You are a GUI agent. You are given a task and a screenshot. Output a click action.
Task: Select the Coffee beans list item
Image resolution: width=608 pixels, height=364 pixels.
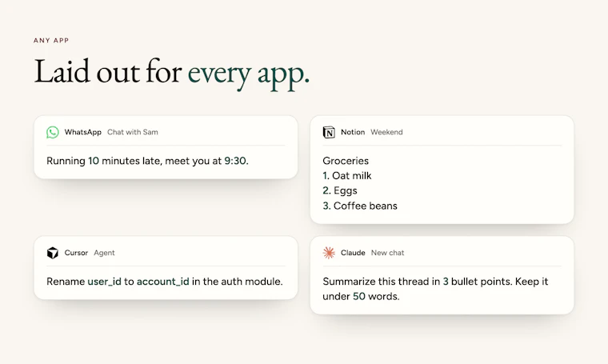click(360, 206)
